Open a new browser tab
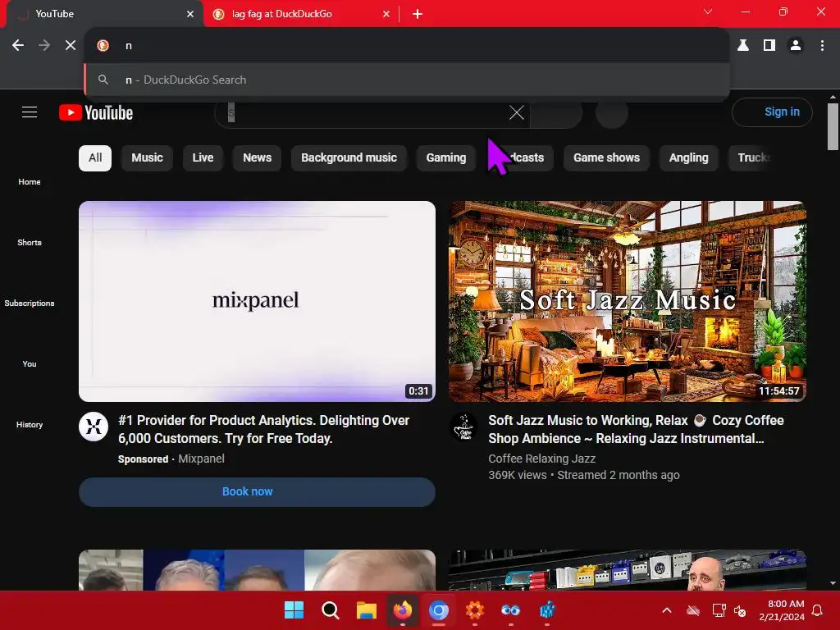Image resolution: width=840 pixels, height=630 pixels. [418, 14]
